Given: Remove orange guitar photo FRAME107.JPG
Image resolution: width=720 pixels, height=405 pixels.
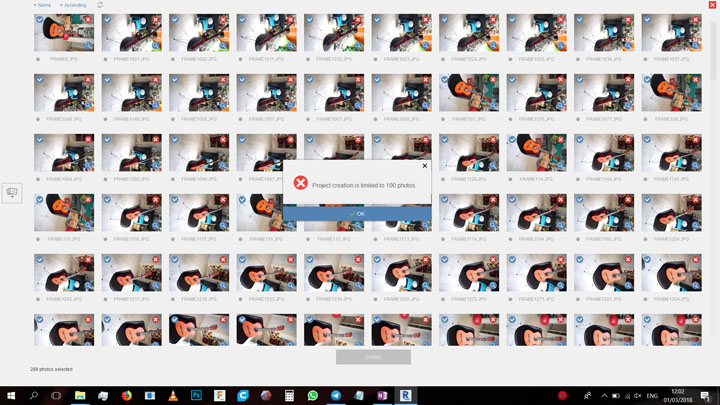Looking at the screenshot, I should click(493, 79).
